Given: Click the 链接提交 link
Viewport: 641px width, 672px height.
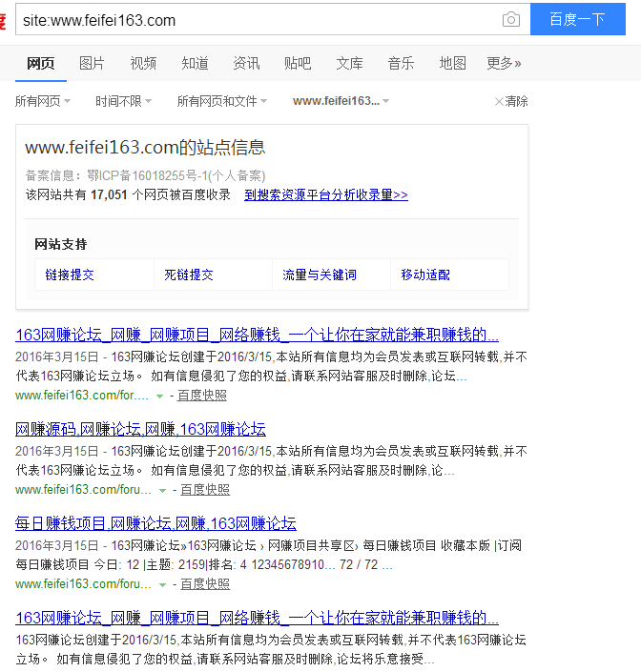Looking at the screenshot, I should point(70,275).
